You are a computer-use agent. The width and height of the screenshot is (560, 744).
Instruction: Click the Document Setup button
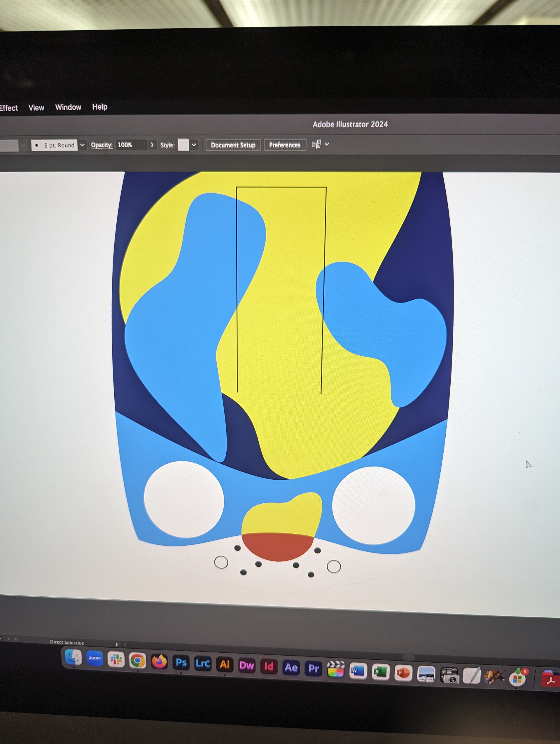(233, 145)
